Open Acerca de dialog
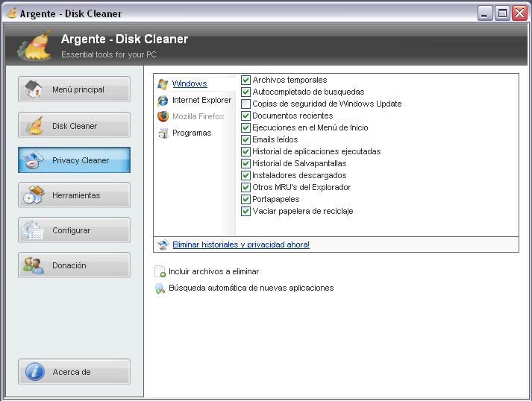The height and width of the screenshot is (401, 532). coord(74,371)
